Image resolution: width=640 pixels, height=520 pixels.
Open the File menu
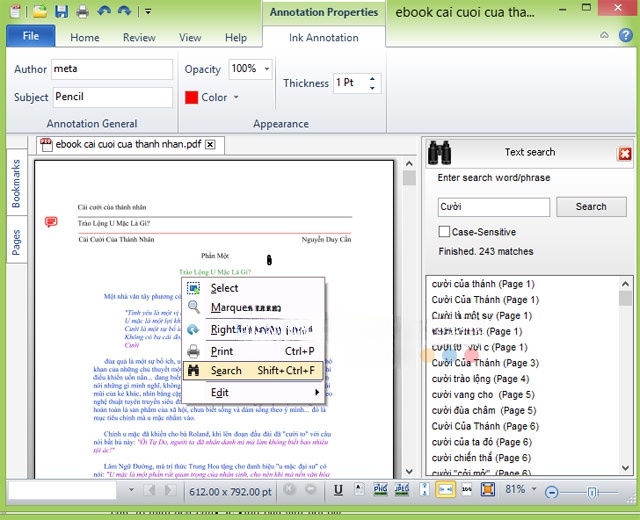(31, 36)
